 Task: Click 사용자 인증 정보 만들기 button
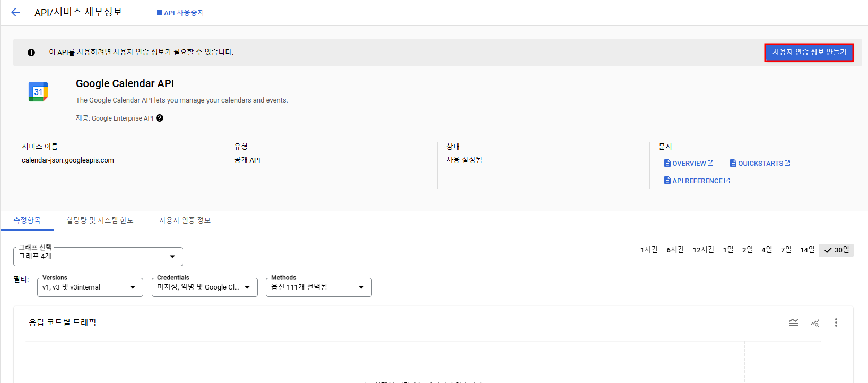point(809,52)
